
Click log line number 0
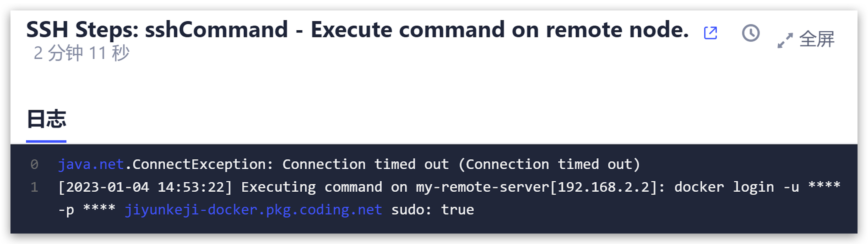(x=34, y=165)
